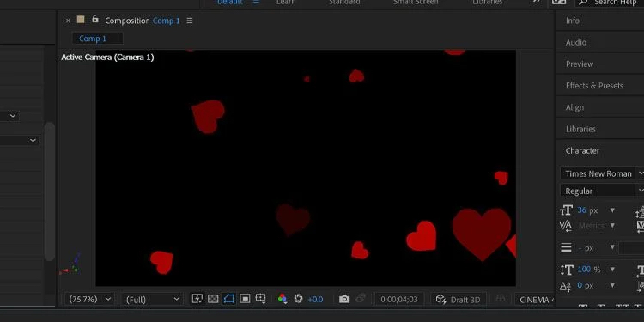The image size is (644, 322).
Task: Toggle the viewer lock icon
Action: pos(95,19)
